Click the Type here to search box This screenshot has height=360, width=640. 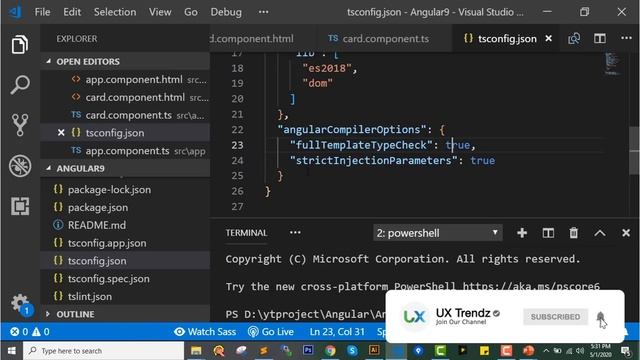[103, 351]
